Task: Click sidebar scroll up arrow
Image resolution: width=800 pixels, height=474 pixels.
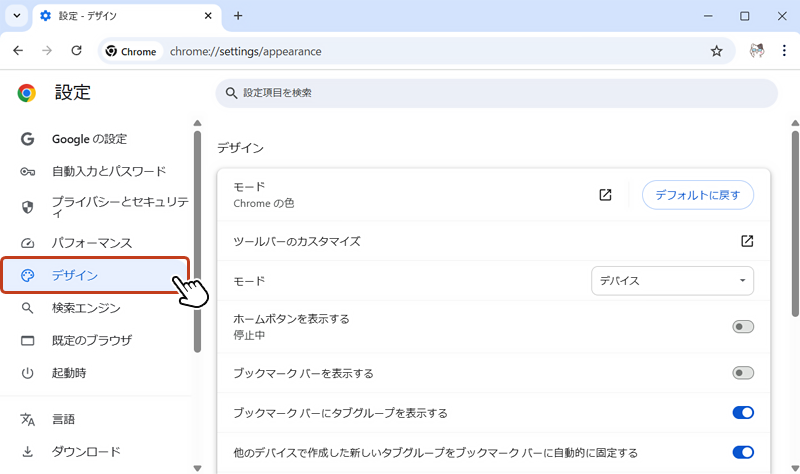Action: coord(197,123)
